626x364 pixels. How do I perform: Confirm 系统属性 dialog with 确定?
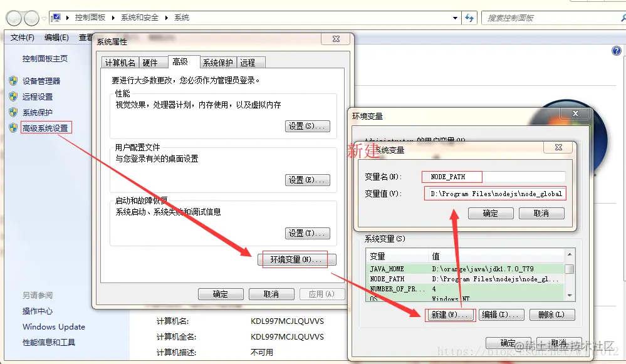[x=221, y=294]
